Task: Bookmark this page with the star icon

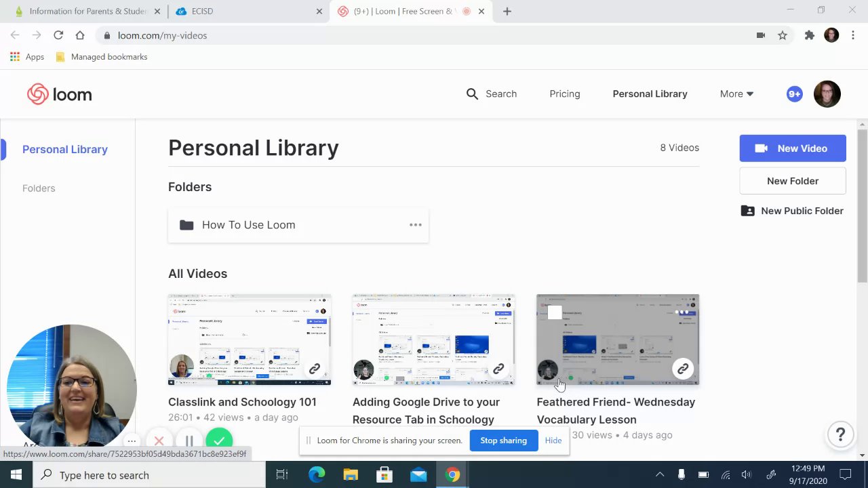Action: point(783,35)
